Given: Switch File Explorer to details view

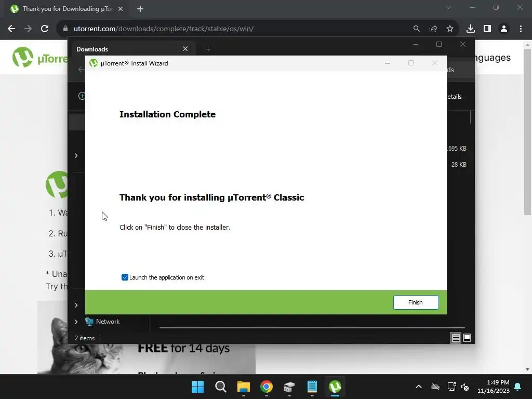Looking at the screenshot, I should click(456, 338).
